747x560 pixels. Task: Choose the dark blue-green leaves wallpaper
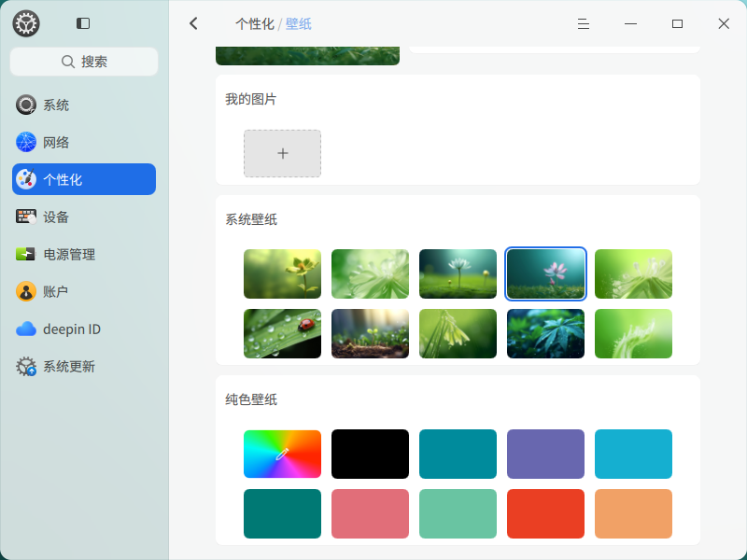[545, 333]
